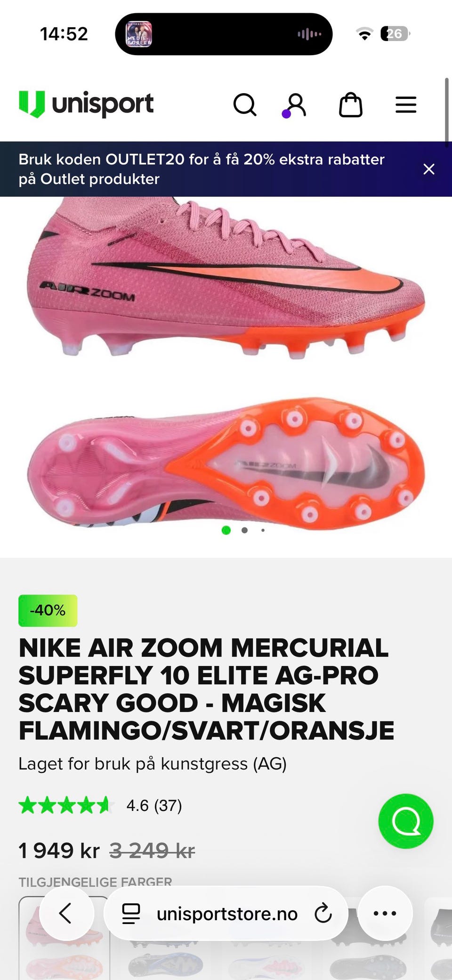Image resolution: width=452 pixels, height=980 pixels.
Task: Tap the Dynamic Island podcast artwork
Action: [139, 34]
